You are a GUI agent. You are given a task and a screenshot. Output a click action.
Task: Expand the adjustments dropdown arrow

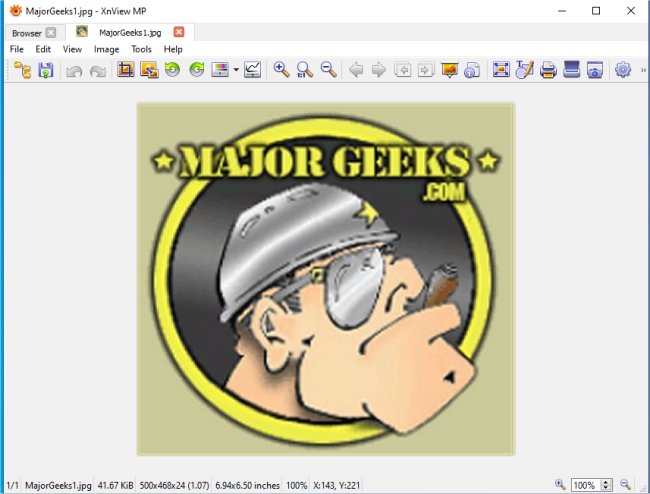pyautogui.click(x=236, y=70)
